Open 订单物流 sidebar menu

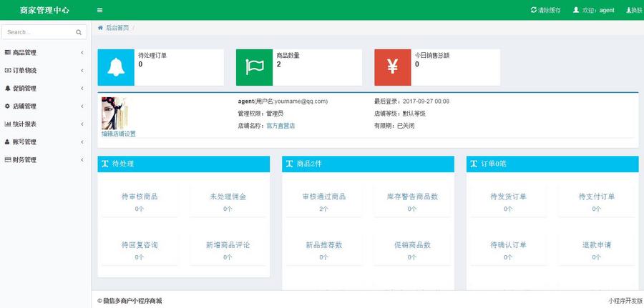[45, 71]
